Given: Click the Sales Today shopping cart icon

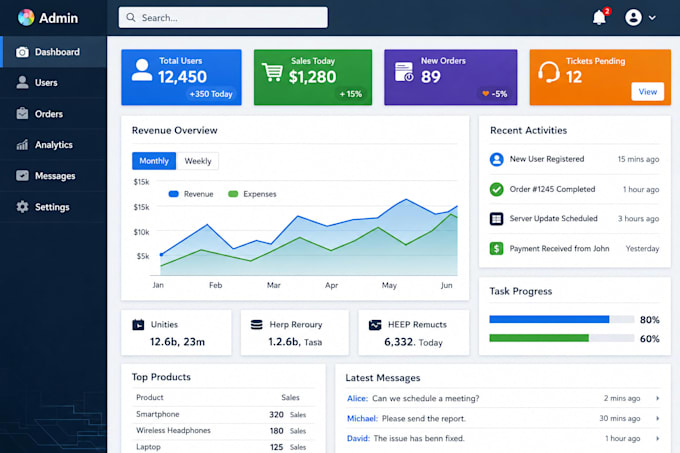Looking at the screenshot, I should (272, 72).
